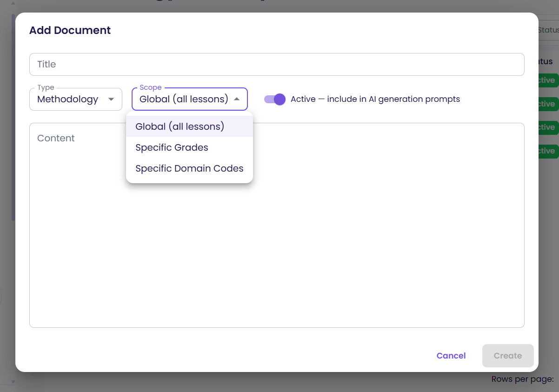Select Global (all lessons) option
This screenshot has width=559, height=392.
tap(189, 126)
